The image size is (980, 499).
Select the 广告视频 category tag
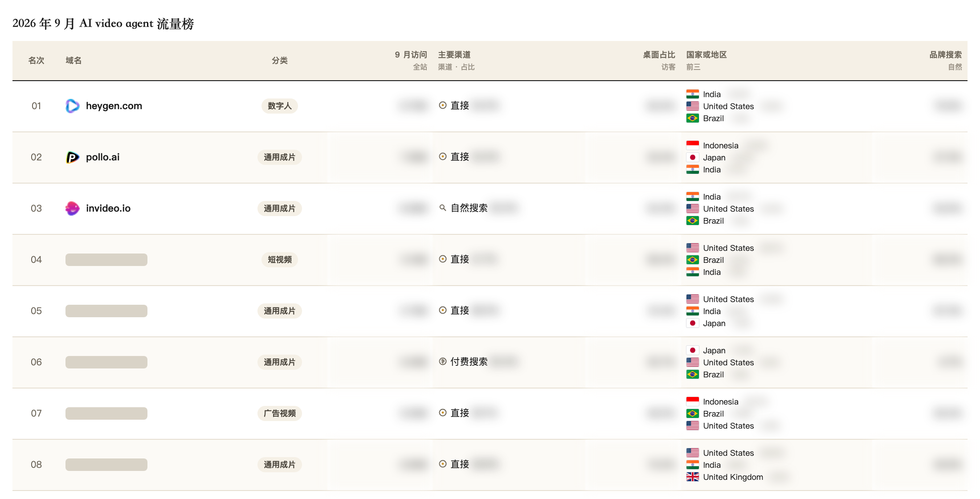pos(280,413)
